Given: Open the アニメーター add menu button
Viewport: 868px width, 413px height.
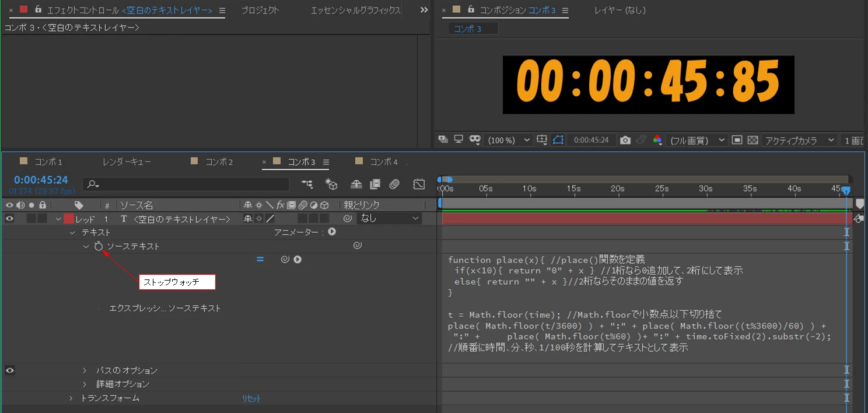Looking at the screenshot, I should point(332,232).
